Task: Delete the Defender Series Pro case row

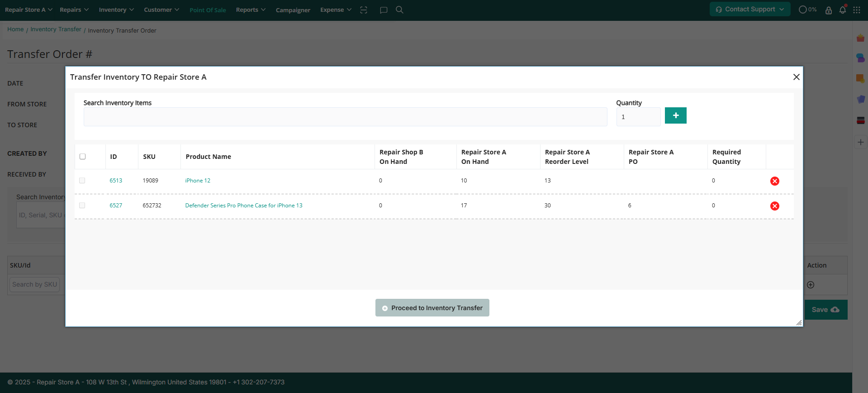Action: (774, 206)
